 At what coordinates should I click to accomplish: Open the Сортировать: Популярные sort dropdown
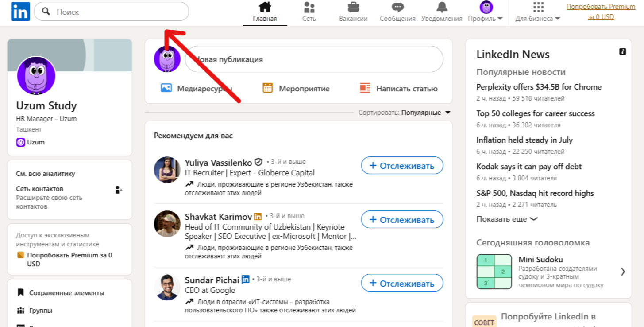tap(405, 113)
